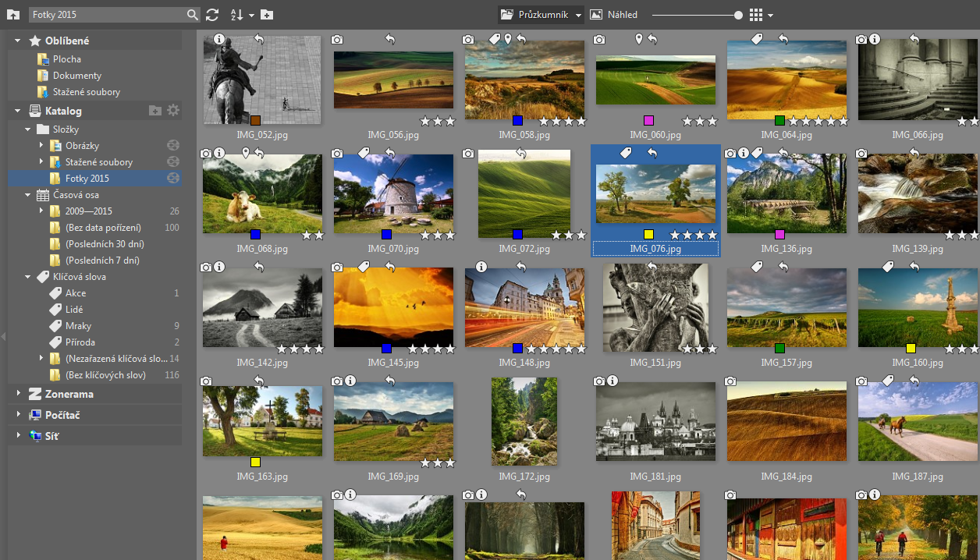The image size is (980, 560).
Task: Click the yellow color label on IMG_163.jpg
Action: tap(255, 462)
